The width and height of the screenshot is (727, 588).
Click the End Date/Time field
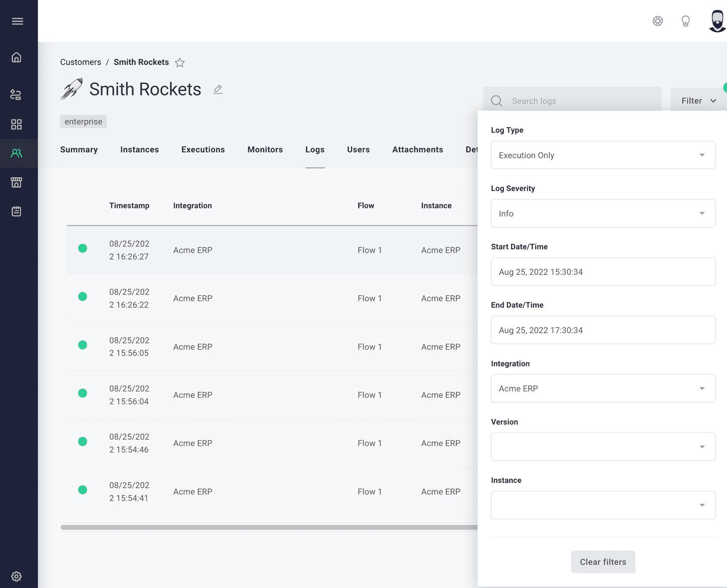coord(603,330)
